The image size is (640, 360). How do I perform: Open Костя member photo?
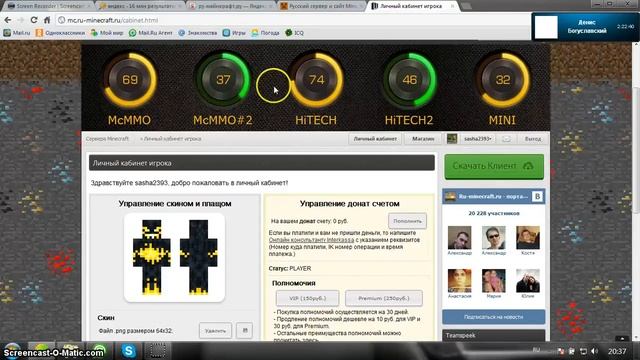[x=528, y=237]
